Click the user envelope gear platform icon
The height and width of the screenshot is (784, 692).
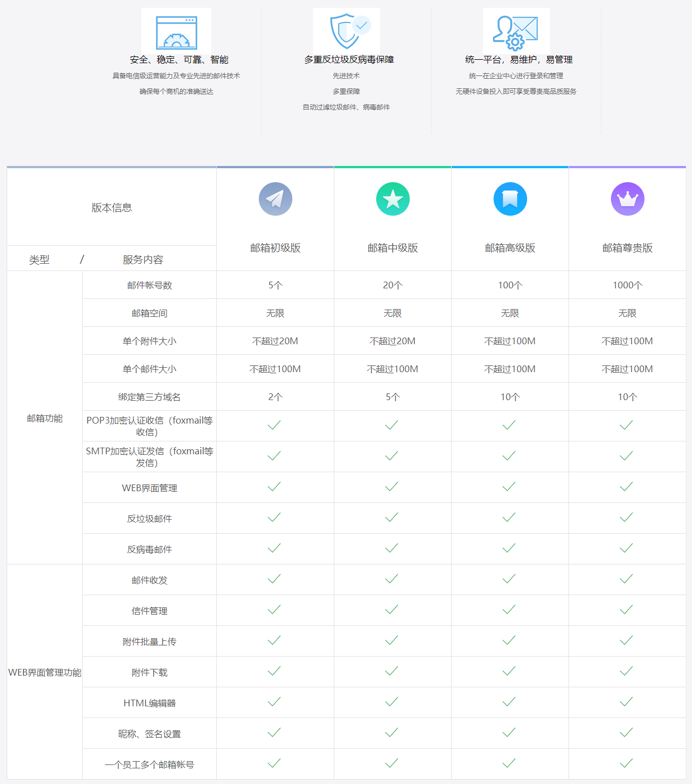515,33
